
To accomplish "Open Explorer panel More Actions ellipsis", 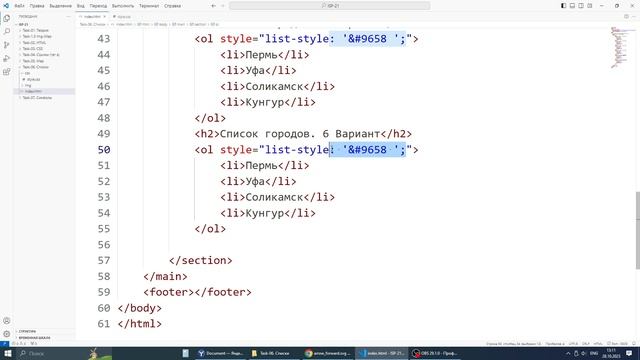I will 68,17.
